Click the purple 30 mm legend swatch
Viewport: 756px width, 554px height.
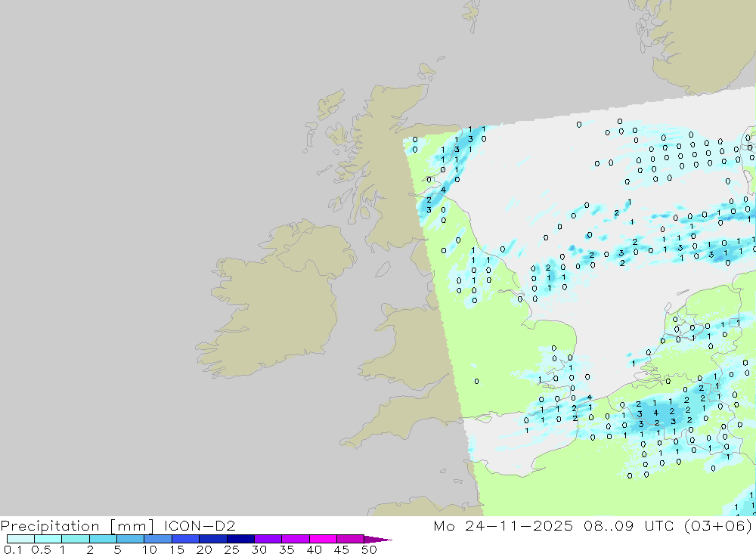click(268, 540)
